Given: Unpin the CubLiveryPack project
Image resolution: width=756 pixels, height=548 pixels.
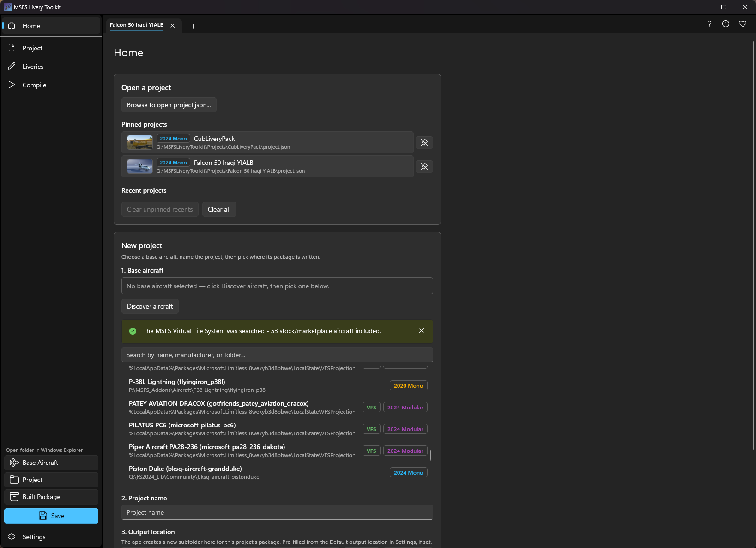Looking at the screenshot, I should point(424,142).
